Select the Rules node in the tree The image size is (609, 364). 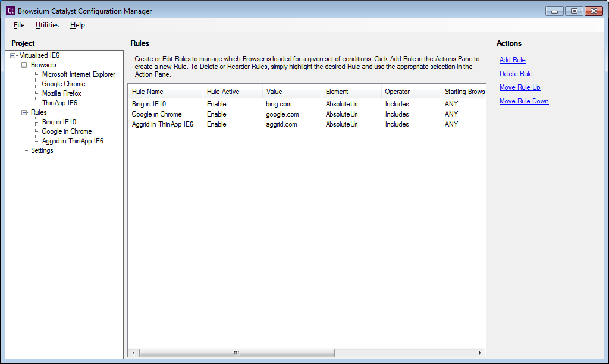(x=39, y=112)
